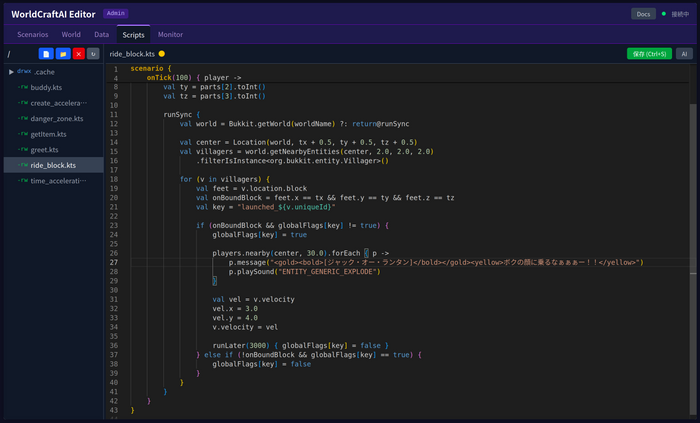This screenshot has height=423, width=700.
Task: Click the WorldCraftAI Editor title
Action: coord(53,14)
